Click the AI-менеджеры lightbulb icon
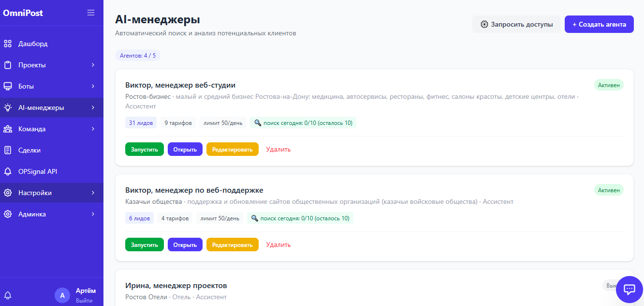Image resolution: width=644 pixels, height=306 pixels. point(8,107)
